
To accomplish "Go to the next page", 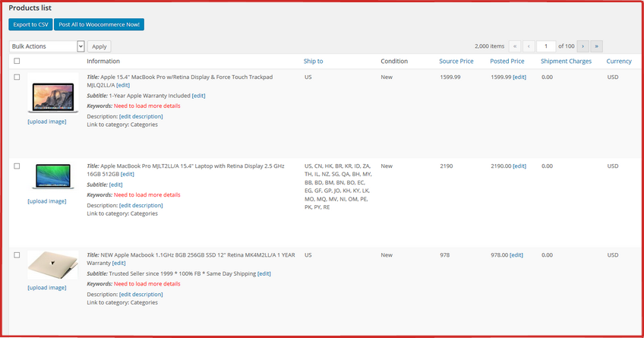I will tap(582, 46).
